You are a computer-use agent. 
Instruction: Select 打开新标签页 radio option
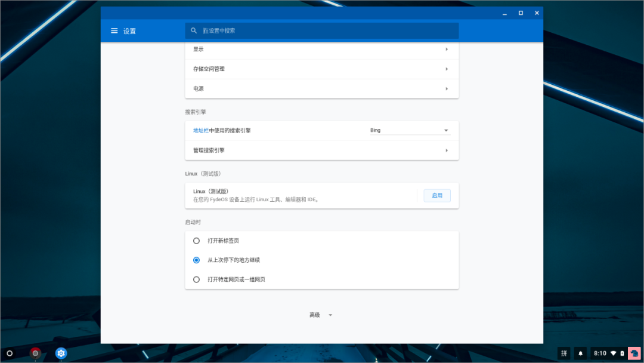[x=196, y=241]
